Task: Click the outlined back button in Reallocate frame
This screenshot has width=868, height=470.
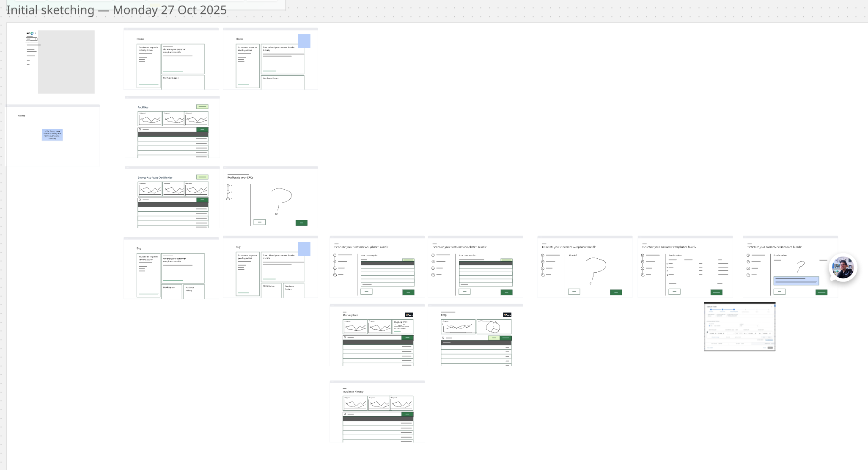Action: [259, 222]
